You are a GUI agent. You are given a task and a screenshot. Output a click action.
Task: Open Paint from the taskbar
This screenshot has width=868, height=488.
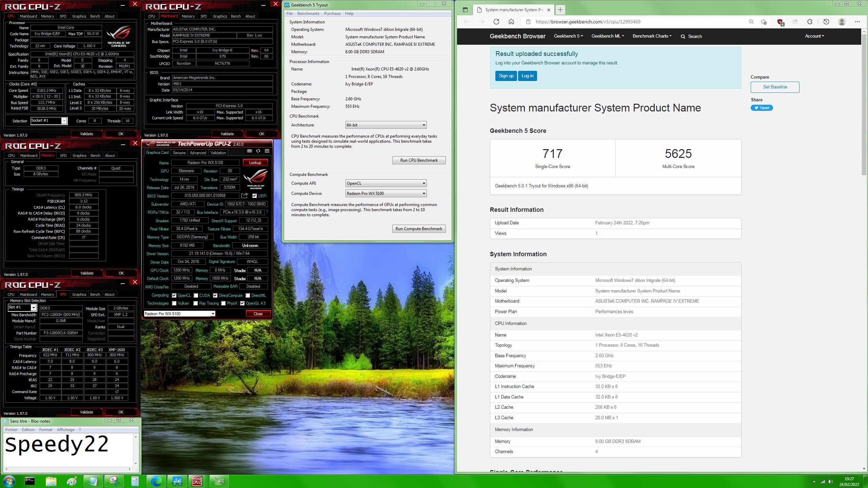click(72, 481)
